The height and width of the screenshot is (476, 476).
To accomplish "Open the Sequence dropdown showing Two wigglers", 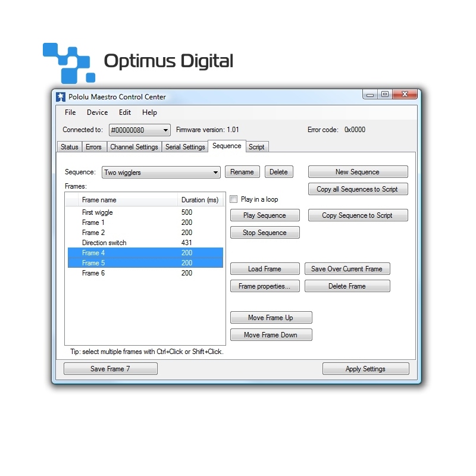I will point(161,172).
